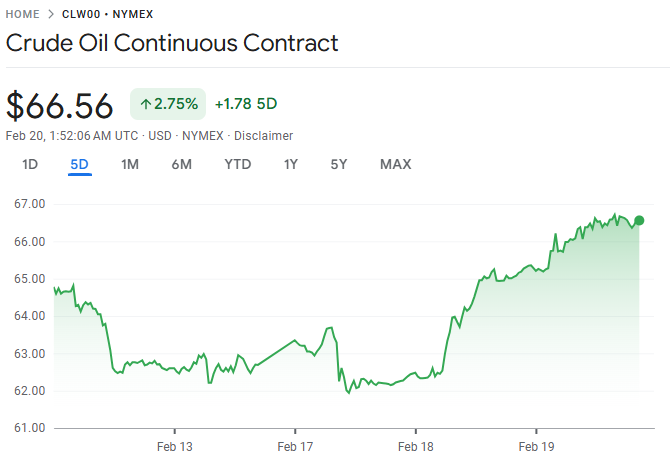Click the Feb 19 date axis label
670x468 pixels.
pos(536,447)
